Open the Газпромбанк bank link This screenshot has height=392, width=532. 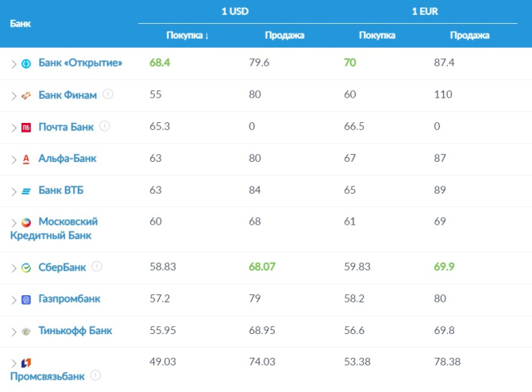click(70, 299)
